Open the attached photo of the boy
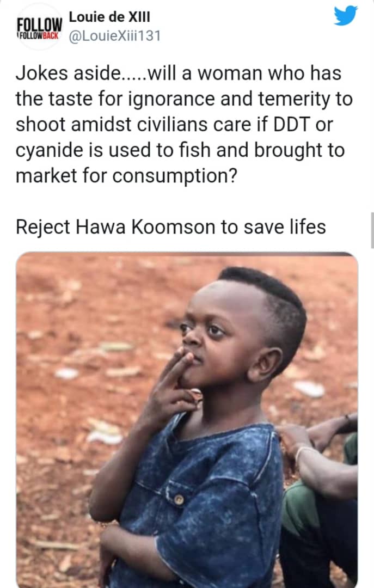 click(x=187, y=420)
